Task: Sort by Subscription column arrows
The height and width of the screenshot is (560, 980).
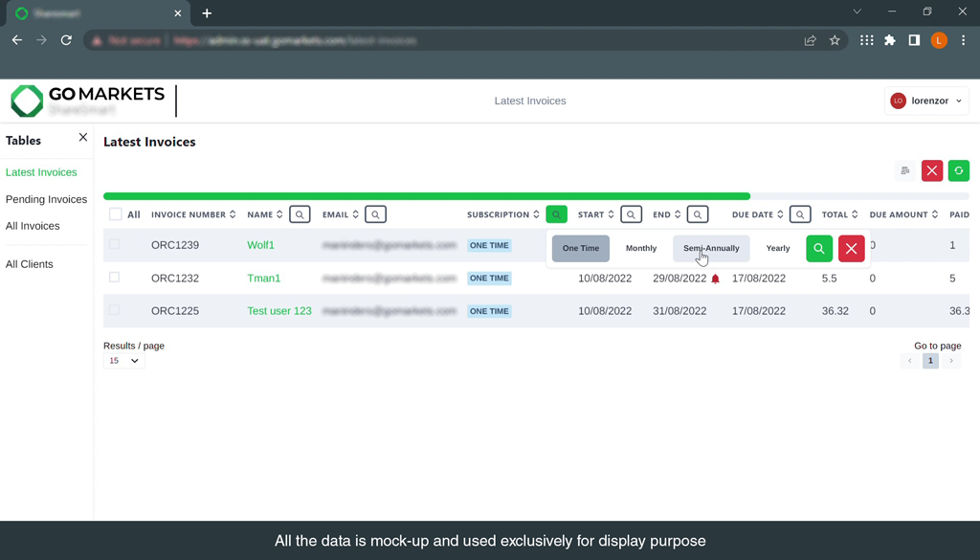Action: point(536,214)
